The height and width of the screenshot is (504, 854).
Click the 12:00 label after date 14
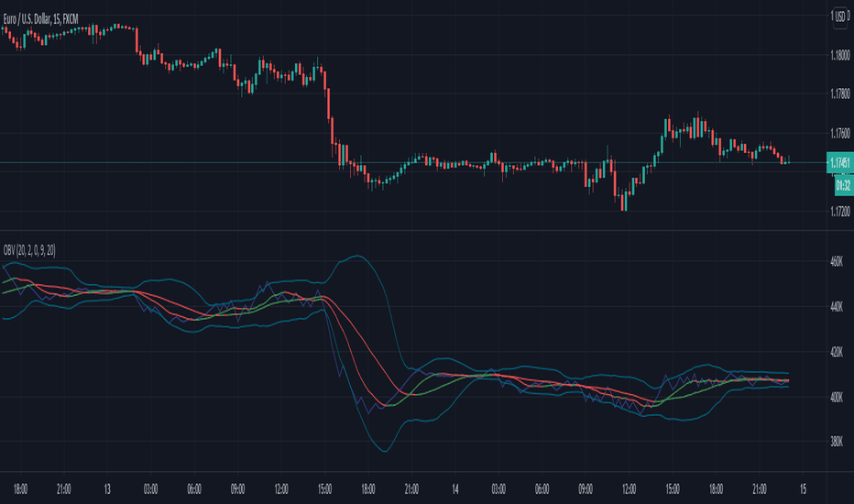click(x=629, y=489)
